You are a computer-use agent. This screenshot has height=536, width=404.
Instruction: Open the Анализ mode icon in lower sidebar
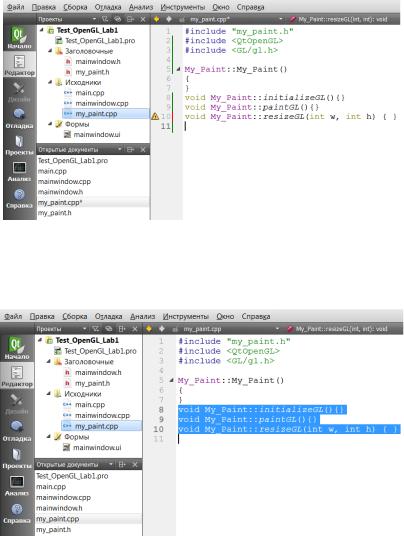tap(17, 485)
